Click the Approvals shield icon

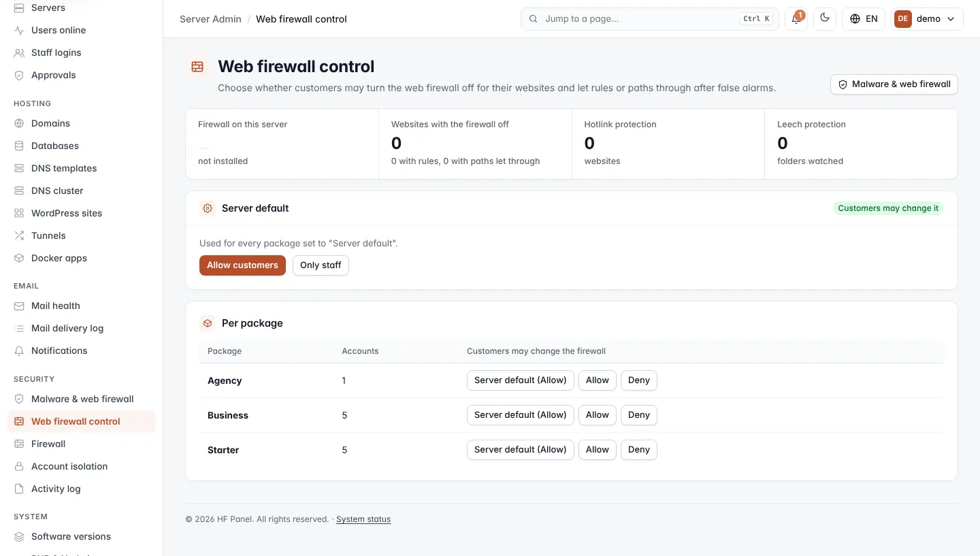(x=19, y=75)
